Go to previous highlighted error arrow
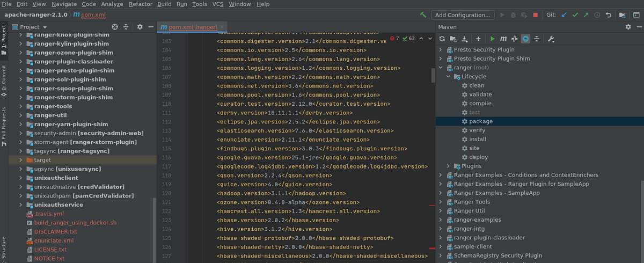This screenshot has width=644, height=263. [x=421, y=39]
